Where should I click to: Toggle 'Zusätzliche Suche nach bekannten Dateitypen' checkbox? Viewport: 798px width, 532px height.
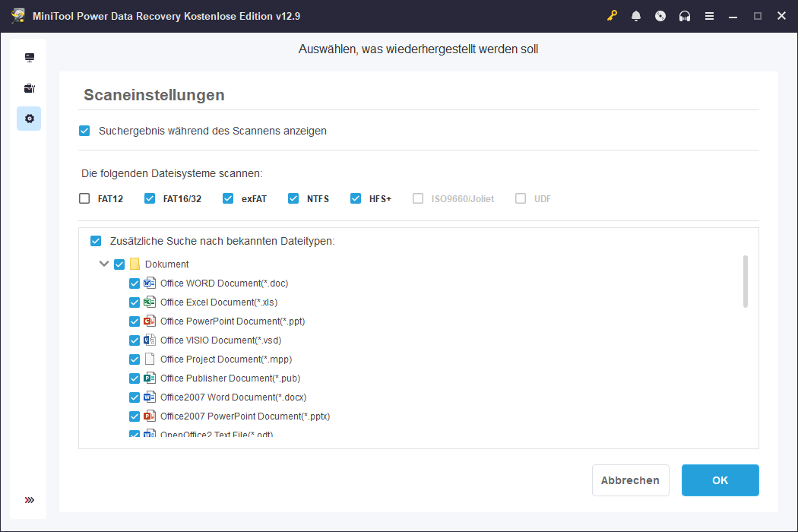click(96, 241)
